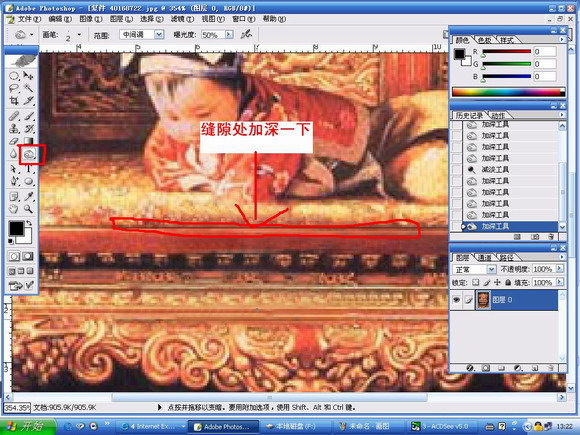The image size is (580, 435).
Task: Toggle visibility eye of 图层 0
Action: pyautogui.click(x=456, y=300)
